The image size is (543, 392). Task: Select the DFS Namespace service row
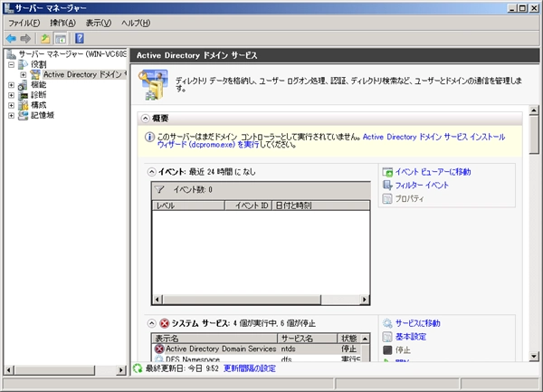(257, 359)
